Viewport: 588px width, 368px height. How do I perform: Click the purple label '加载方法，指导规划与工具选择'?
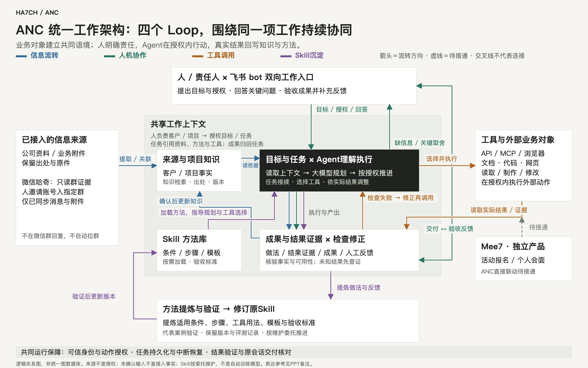pos(204,213)
